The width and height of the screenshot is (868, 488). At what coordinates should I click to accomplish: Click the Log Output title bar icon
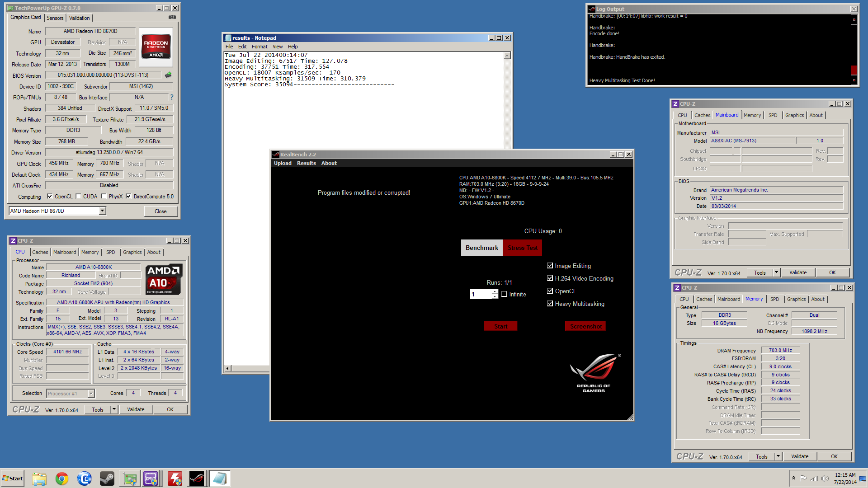pyautogui.click(x=592, y=9)
